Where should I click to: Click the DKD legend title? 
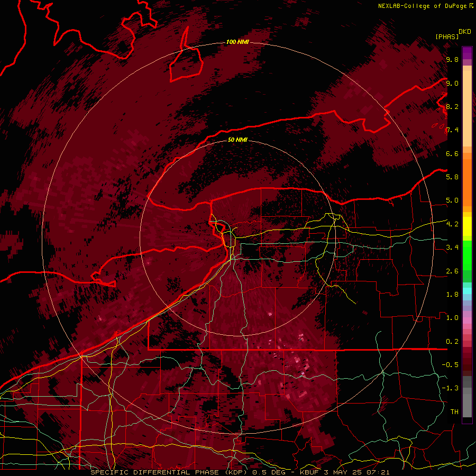[465, 32]
